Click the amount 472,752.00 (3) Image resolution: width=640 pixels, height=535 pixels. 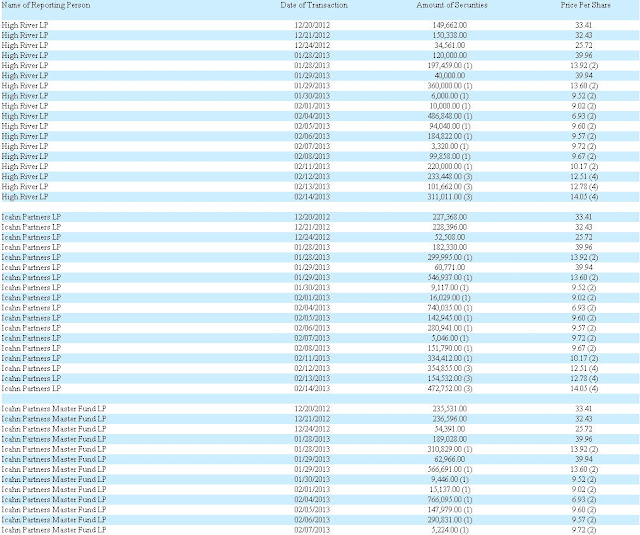(x=450, y=389)
